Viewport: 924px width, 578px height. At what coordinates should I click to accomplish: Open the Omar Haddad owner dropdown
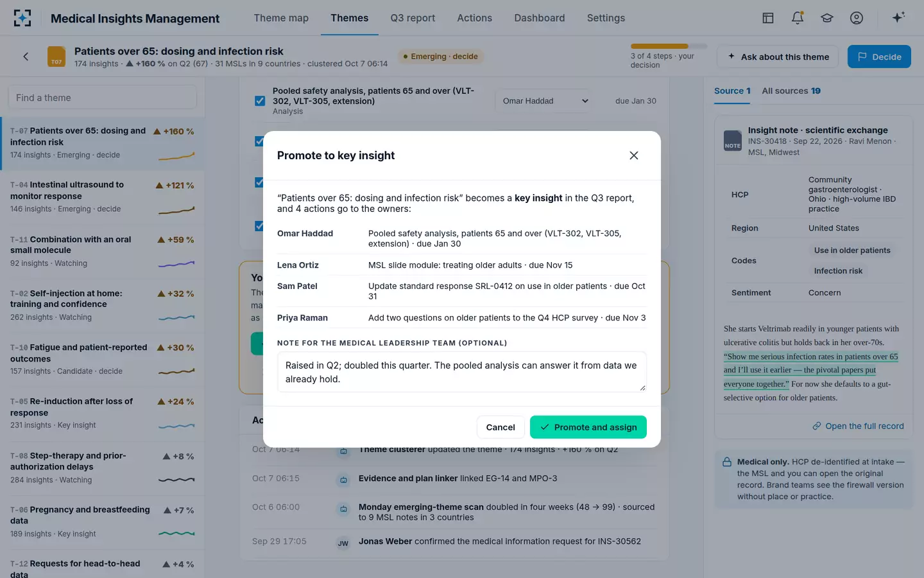pos(544,101)
